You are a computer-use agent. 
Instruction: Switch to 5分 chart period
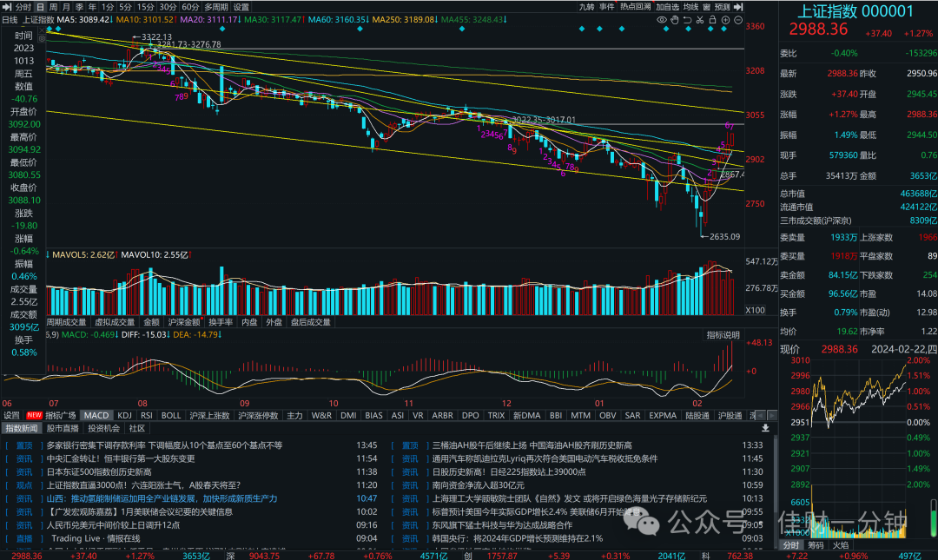coord(125,7)
